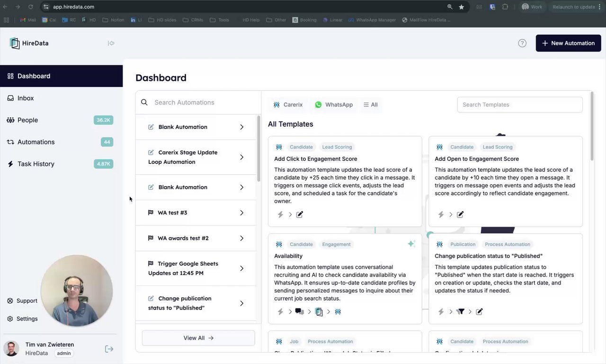
Task: Open the Support link
Action: pos(22,301)
